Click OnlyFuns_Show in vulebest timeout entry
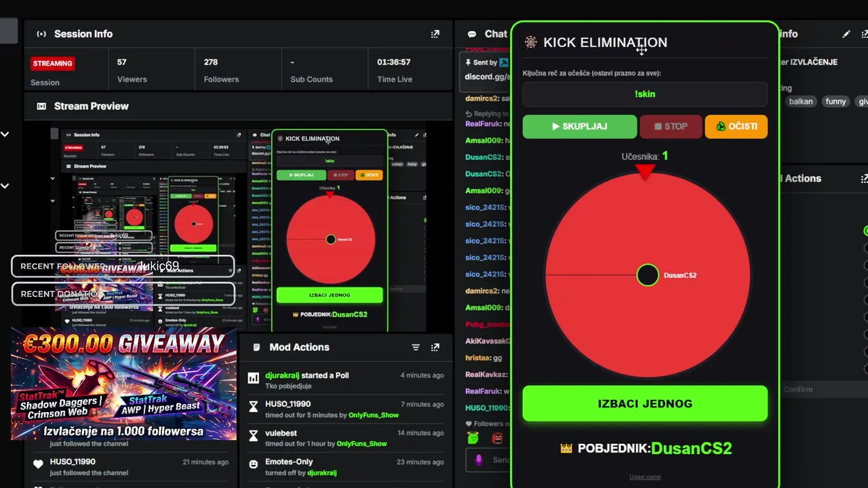The width and height of the screenshot is (868, 488). tap(362, 443)
